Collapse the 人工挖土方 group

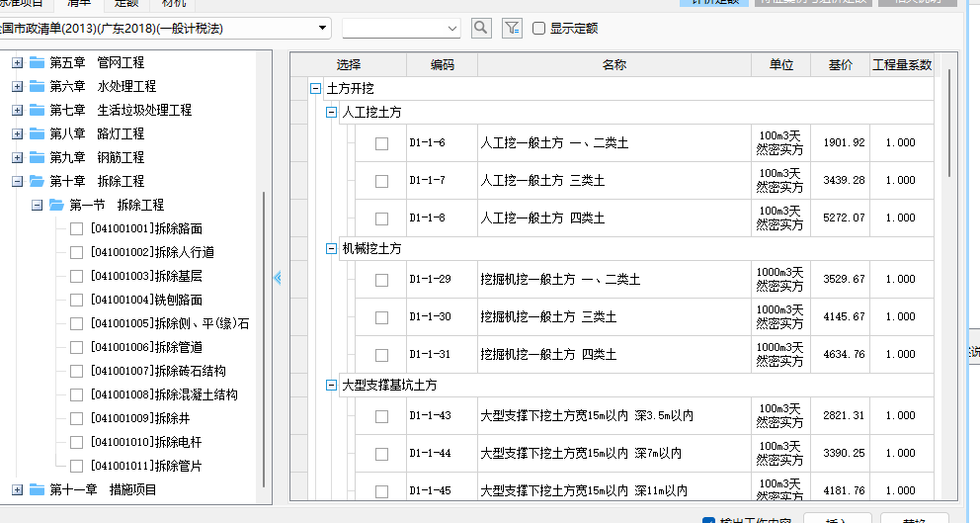pyautogui.click(x=331, y=113)
